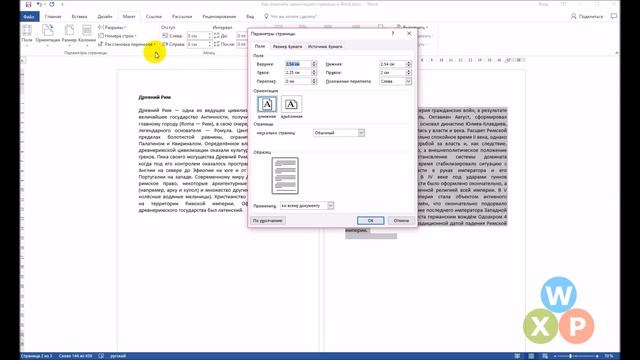The image size is (640, 360).
Task: Close the Параметры страницы dialog
Action: [409, 33]
